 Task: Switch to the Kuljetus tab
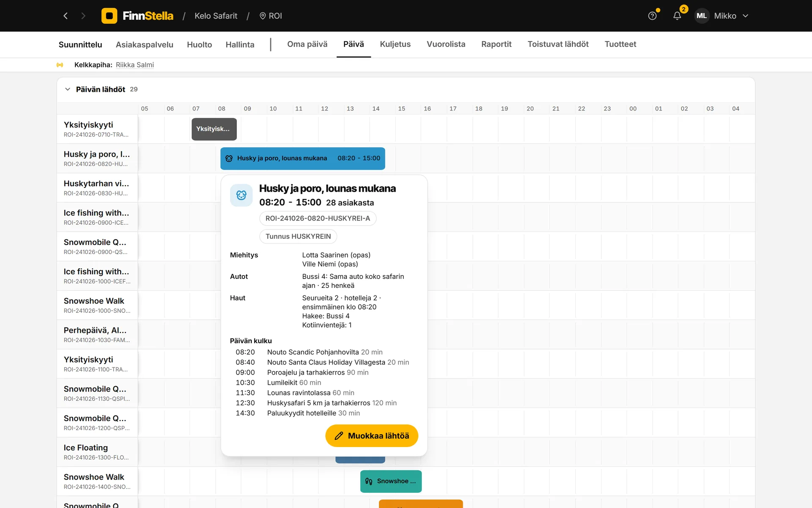(395, 44)
